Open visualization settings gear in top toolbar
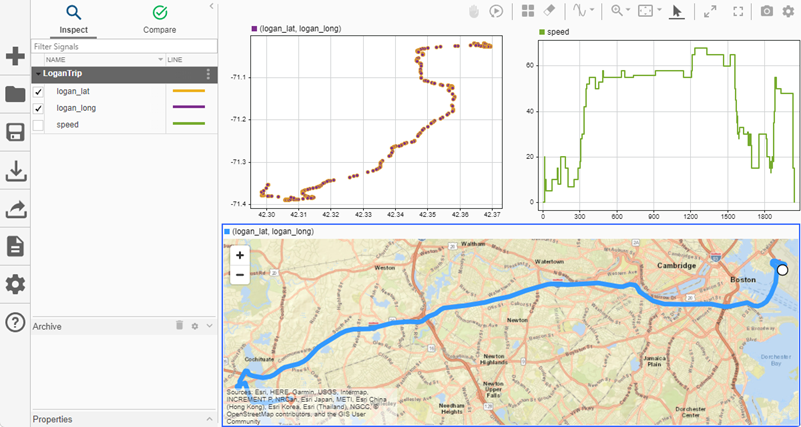Screen dimensions: 801x427 pyautogui.click(x=788, y=11)
